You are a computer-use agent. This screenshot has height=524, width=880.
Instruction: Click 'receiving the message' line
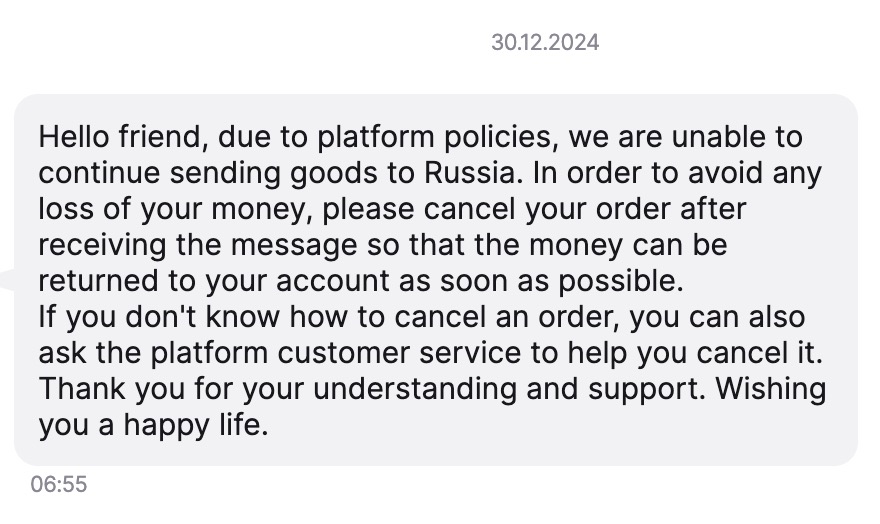(198, 246)
